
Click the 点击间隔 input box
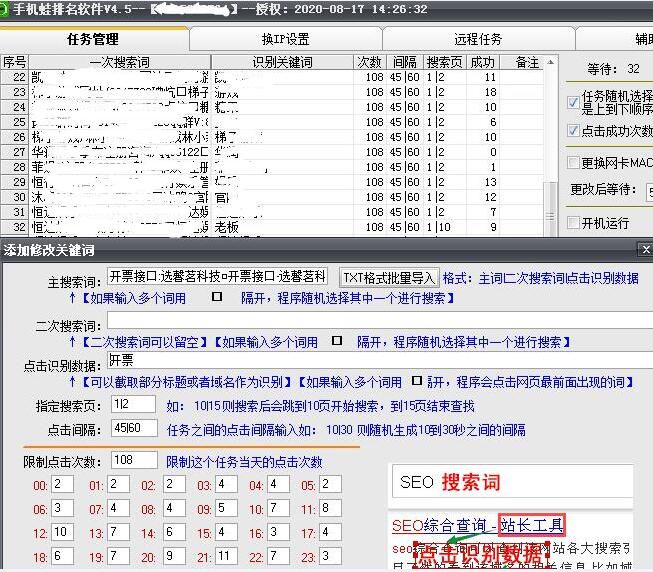[x=132, y=428]
